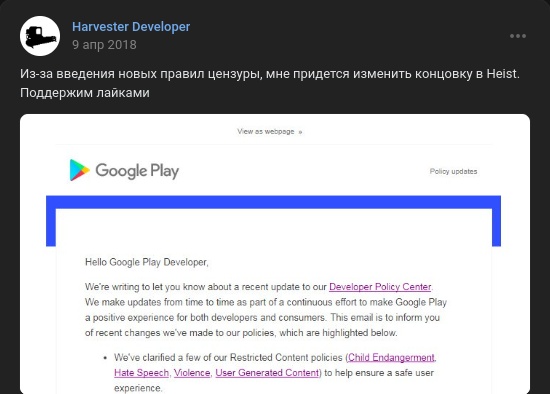Open the Child Endangerment policy link

(391, 358)
